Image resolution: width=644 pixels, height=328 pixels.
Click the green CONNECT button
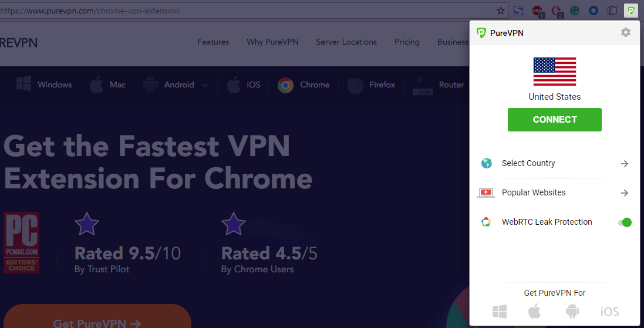coord(554,120)
